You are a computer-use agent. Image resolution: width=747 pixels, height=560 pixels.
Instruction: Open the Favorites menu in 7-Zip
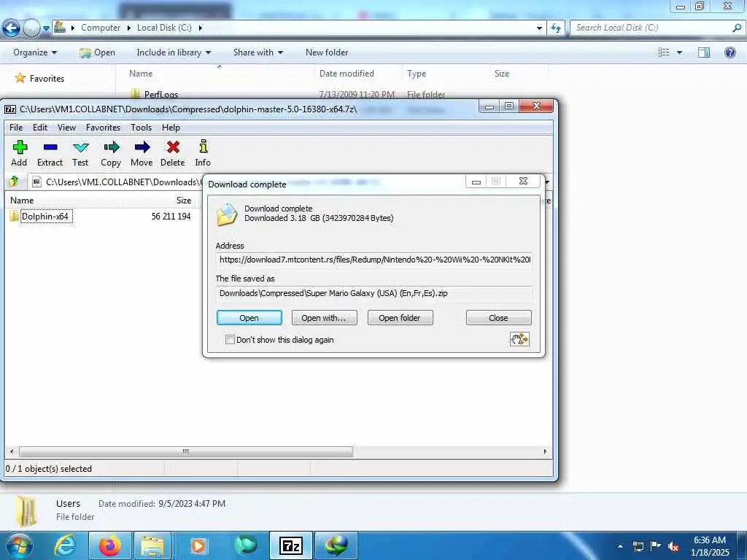click(x=103, y=127)
